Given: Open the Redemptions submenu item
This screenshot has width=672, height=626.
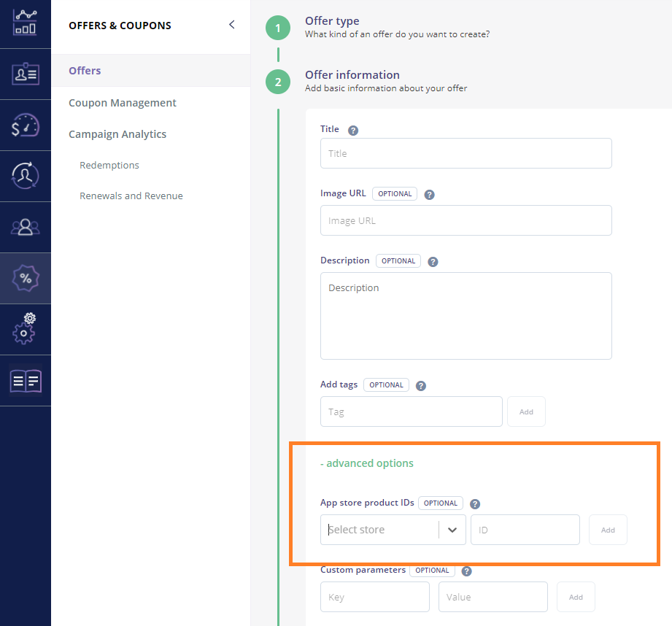Looking at the screenshot, I should tap(109, 166).
